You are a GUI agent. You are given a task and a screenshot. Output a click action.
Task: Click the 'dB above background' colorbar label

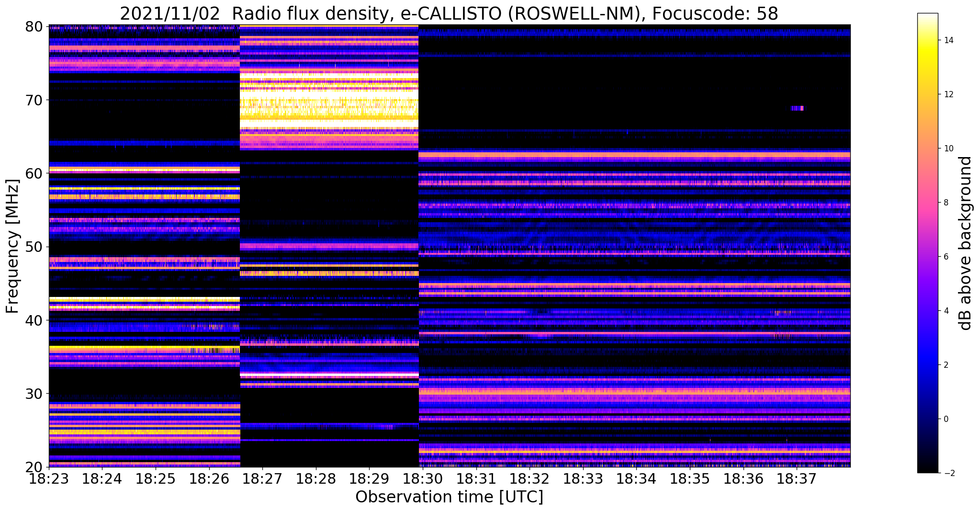(966, 243)
